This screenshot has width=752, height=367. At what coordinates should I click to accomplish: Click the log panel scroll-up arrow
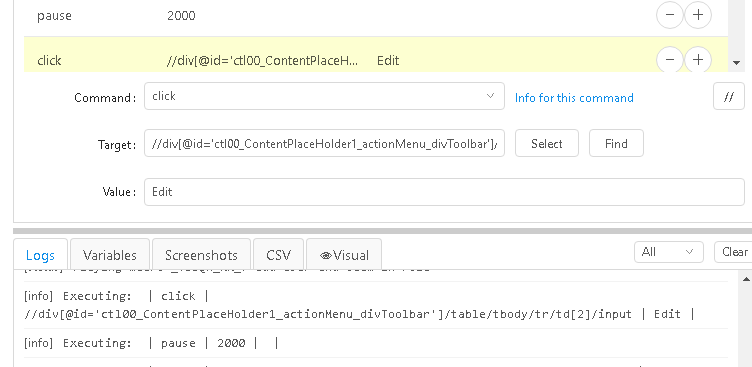click(x=746, y=279)
